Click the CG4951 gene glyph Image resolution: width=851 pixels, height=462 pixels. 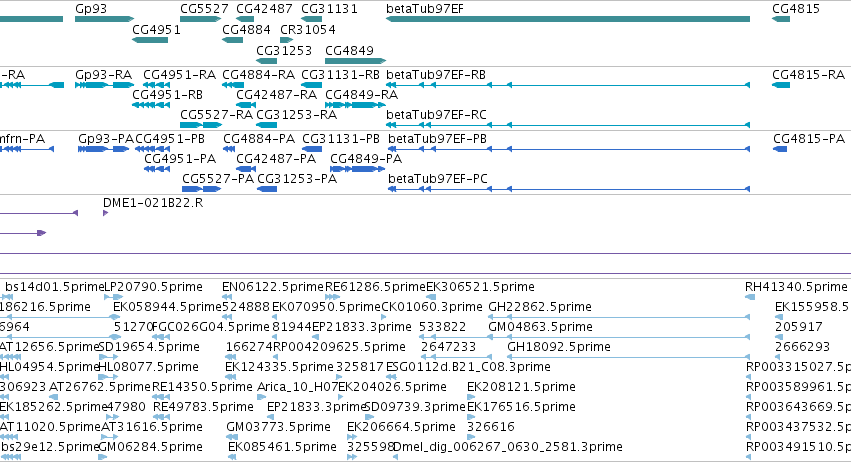(x=150, y=40)
